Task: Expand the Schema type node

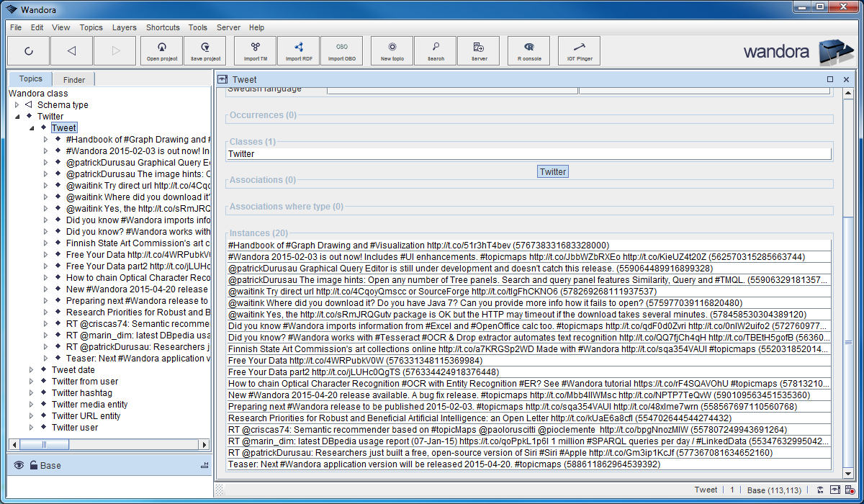Action: pos(17,104)
